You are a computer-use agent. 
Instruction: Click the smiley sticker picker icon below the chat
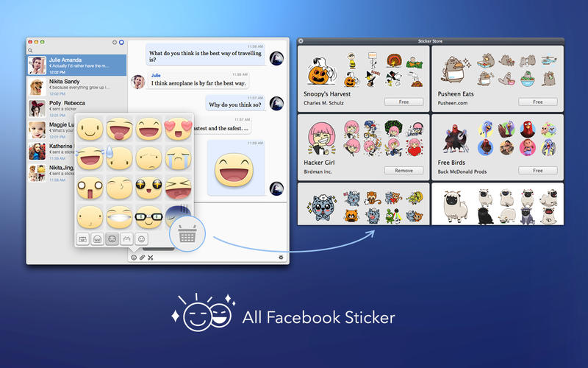134,257
